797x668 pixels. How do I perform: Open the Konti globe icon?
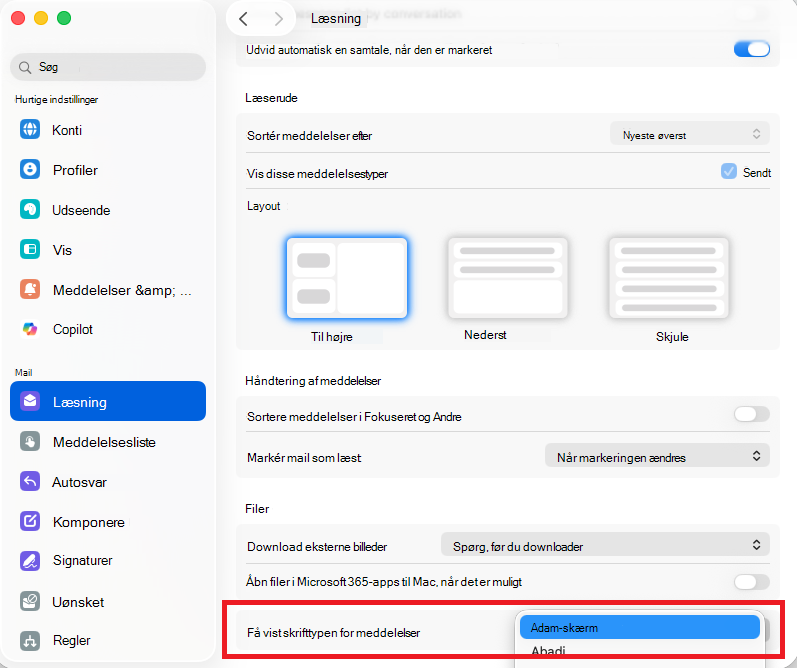click(30, 129)
